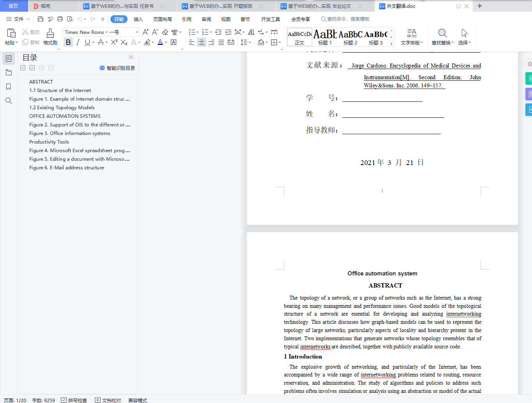Toggle document proofreading (文档校对) in status bar

coord(108,400)
